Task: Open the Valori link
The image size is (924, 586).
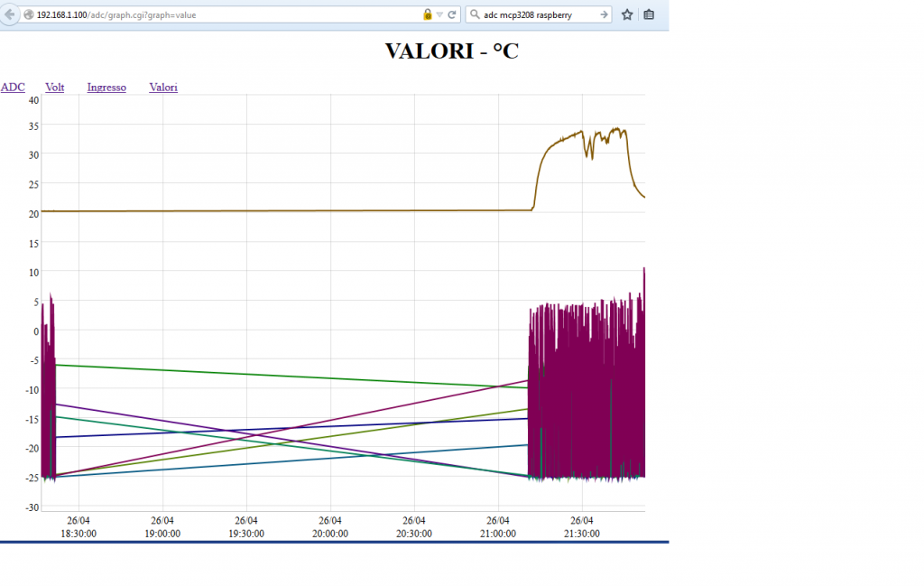Action: pos(162,87)
